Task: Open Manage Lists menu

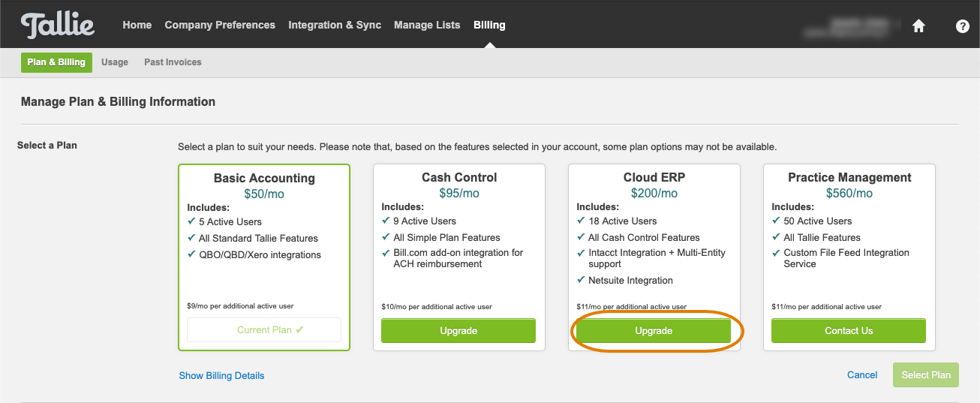Action: 427,25
